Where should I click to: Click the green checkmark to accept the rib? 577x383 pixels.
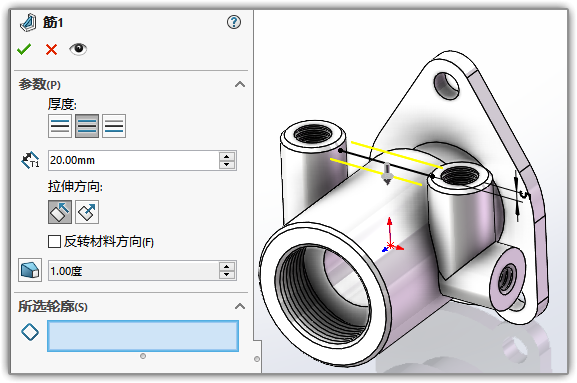point(24,49)
